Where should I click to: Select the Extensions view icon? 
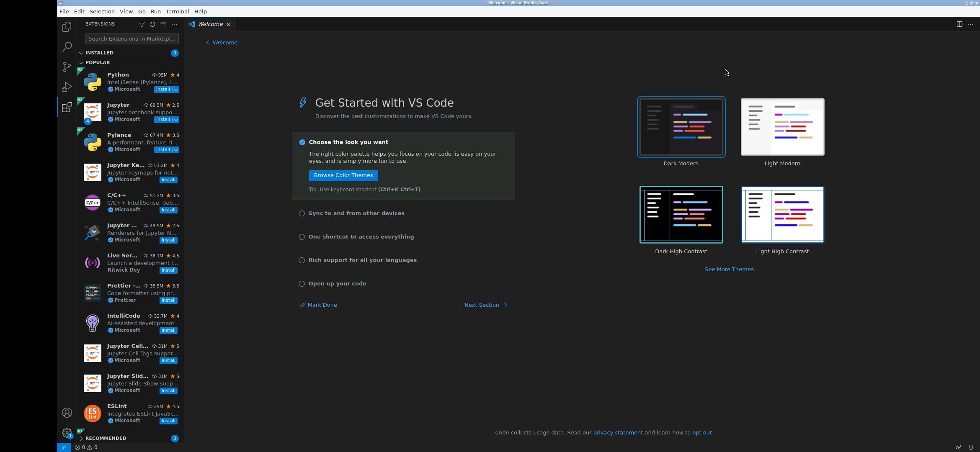(x=67, y=107)
